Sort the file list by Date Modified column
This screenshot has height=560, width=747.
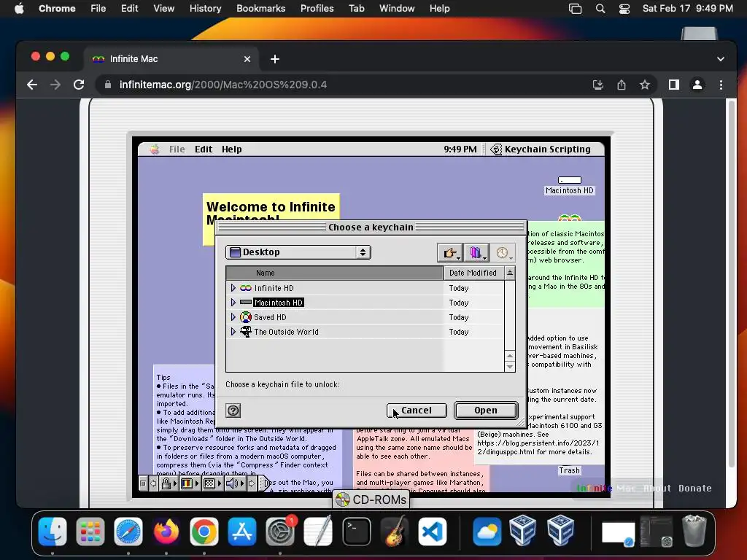[473, 273]
